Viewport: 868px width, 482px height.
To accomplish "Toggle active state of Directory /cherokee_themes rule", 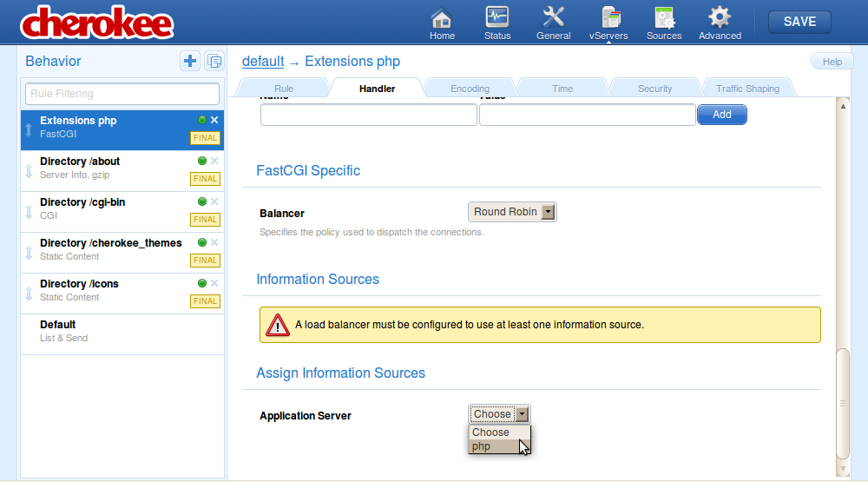I will click(x=202, y=242).
